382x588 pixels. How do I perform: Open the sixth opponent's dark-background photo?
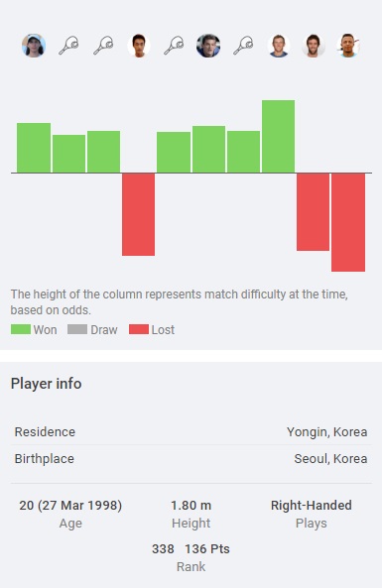(208, 46)
